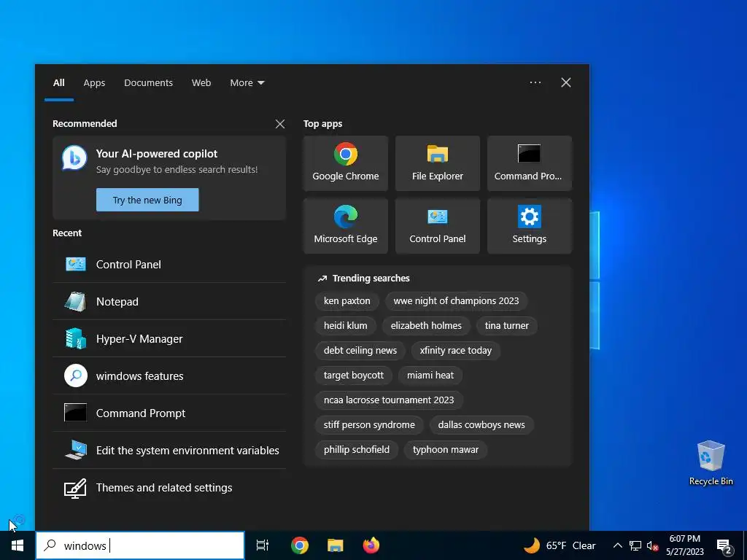Click the muted volume tray icon

point(652,545)
